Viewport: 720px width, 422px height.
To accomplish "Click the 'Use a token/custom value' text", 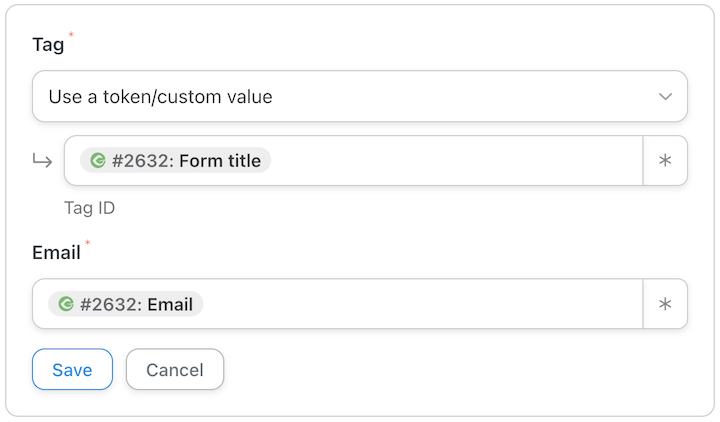I will point(160,97).
